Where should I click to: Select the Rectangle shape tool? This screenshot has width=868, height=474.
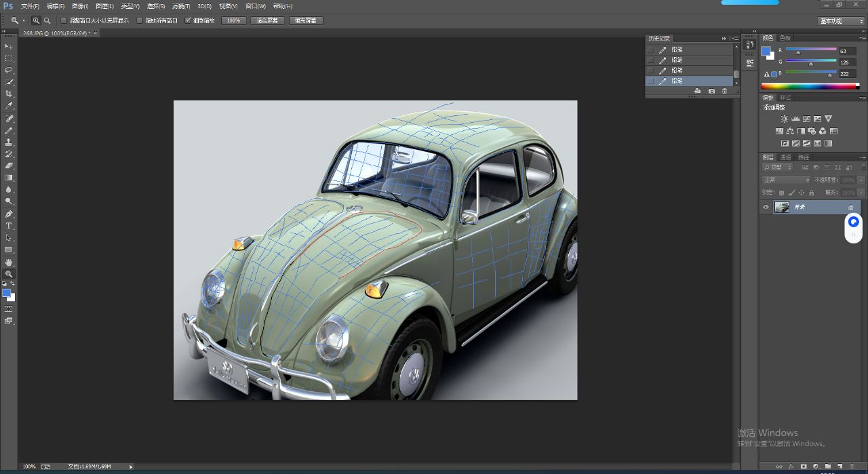click(x=9, y=250)
